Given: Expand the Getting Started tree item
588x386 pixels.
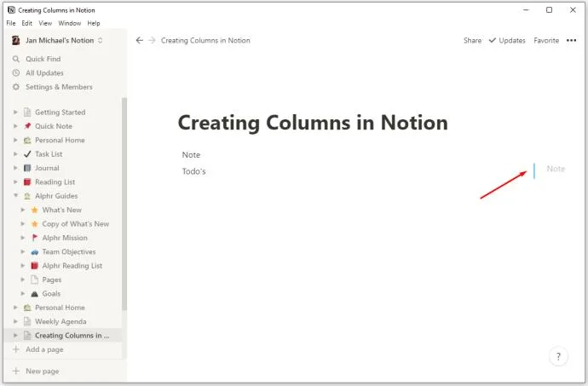Looking at the screenshot, I should pyautogui.click(x=15, y=112).
